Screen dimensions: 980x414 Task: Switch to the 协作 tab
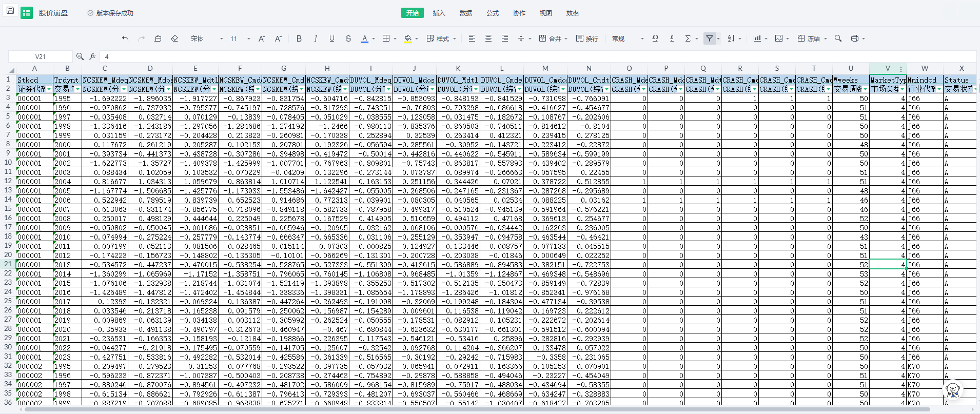[x=519, y=13]
